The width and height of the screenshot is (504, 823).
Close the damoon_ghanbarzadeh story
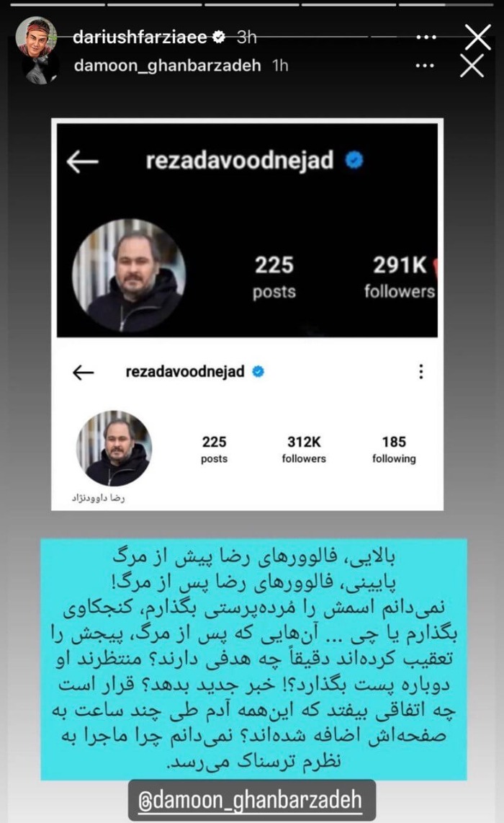tap(472, 66)
